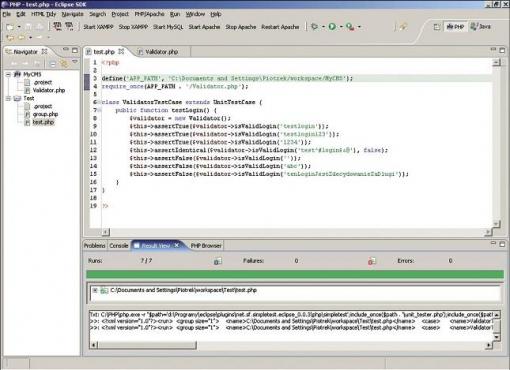Click the Errors icon in Result View
Screen dimensions: 510x370
pyautogui.click(x=372, y=261)
